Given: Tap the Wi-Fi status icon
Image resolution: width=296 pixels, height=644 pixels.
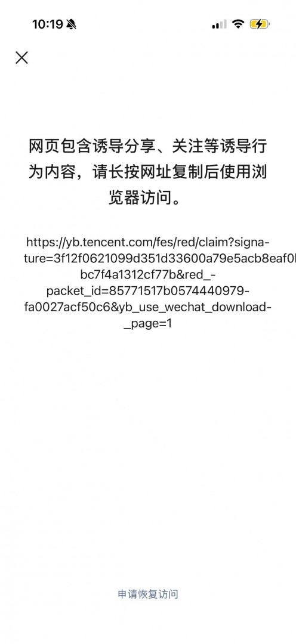Looking at the screenshot, I should [238, 24].
